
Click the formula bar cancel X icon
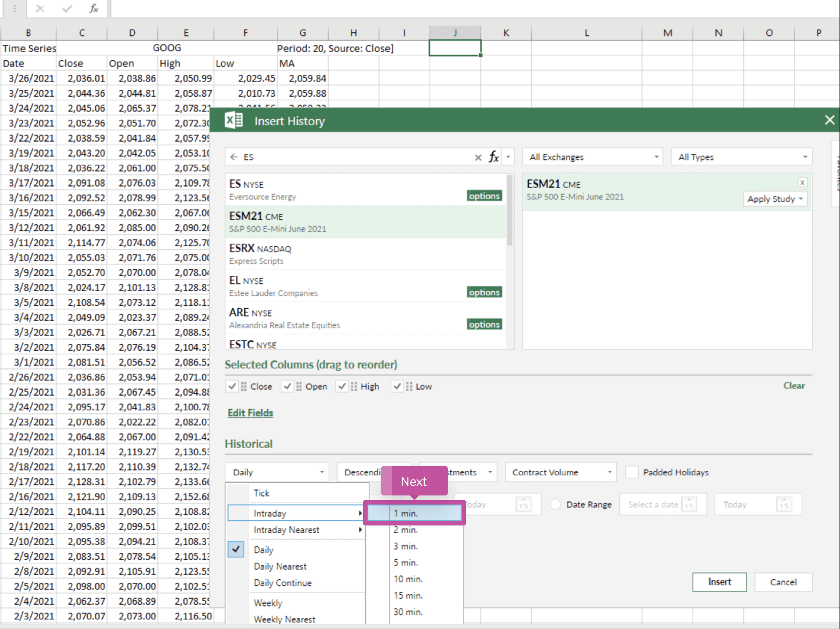click(40, 9)
